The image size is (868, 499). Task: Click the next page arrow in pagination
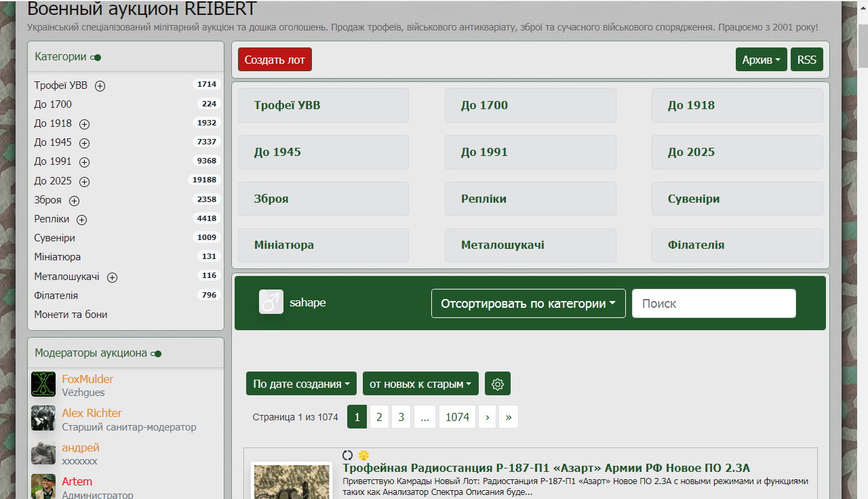(487, 417)
